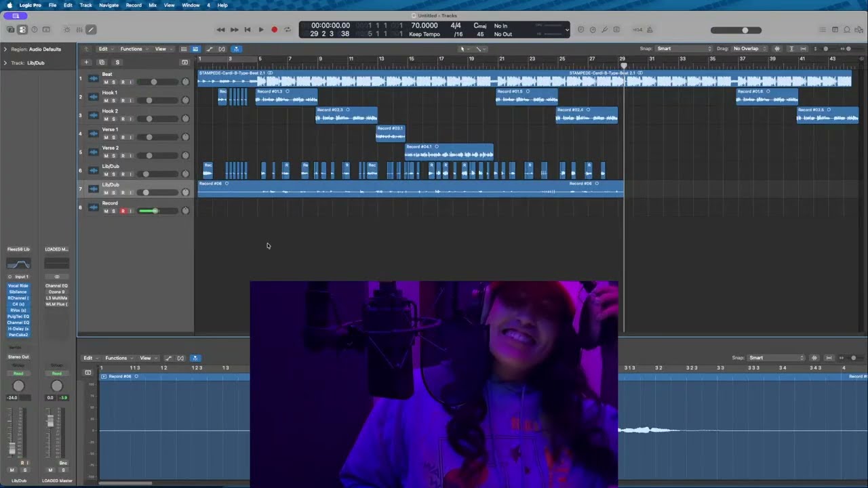Click Vocal Rider plugin slot
Image resolution: width=868 pixels, height=488 pixels.
click(18, 286)
